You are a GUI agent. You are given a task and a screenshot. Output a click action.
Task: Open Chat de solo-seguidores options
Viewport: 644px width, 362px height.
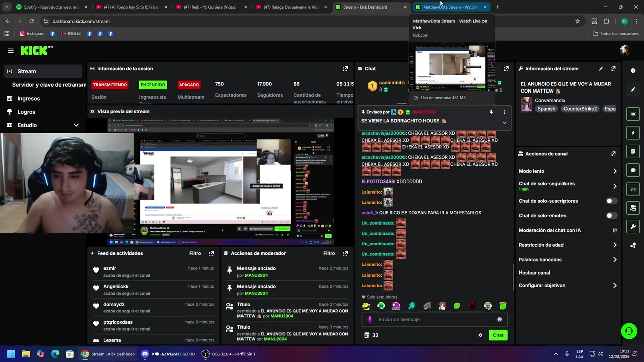click(x=568, y=186)
